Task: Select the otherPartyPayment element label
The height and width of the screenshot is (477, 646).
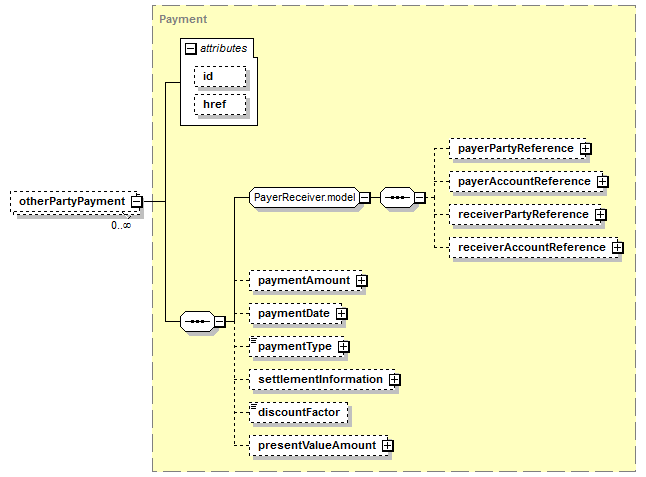Action: coord(72,201)
